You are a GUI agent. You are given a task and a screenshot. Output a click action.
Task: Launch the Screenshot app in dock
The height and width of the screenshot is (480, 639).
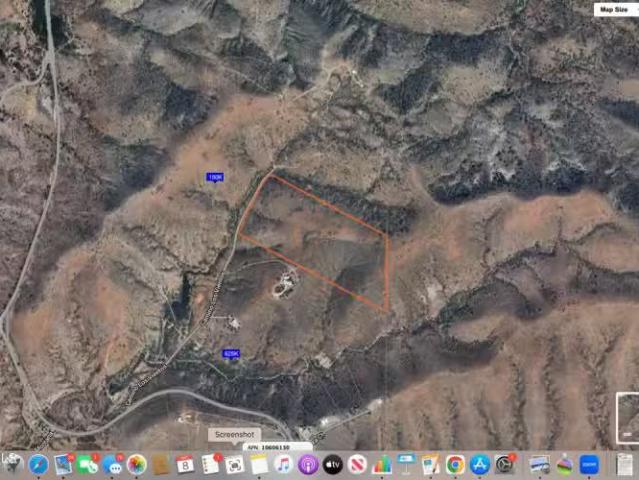tap(235, 464)
